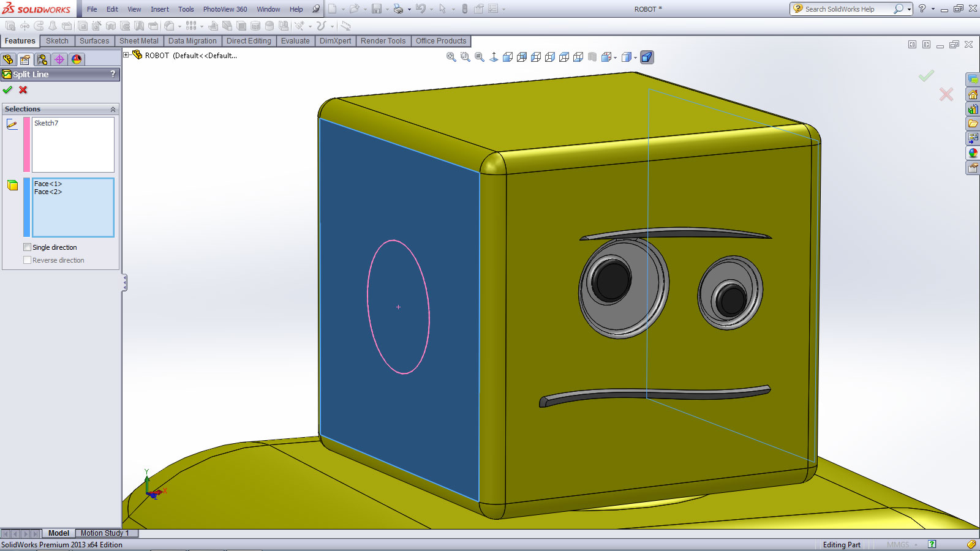Image resolution: width=980 pixels, height=551 pixels.
Task: Select the Zoom to Area tool
Action: (466, 57)
